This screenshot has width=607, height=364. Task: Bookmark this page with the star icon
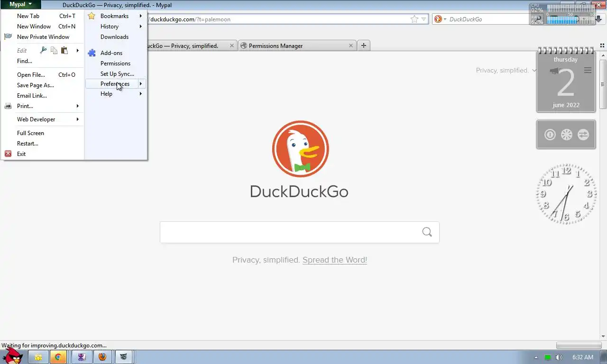(414, 19)
